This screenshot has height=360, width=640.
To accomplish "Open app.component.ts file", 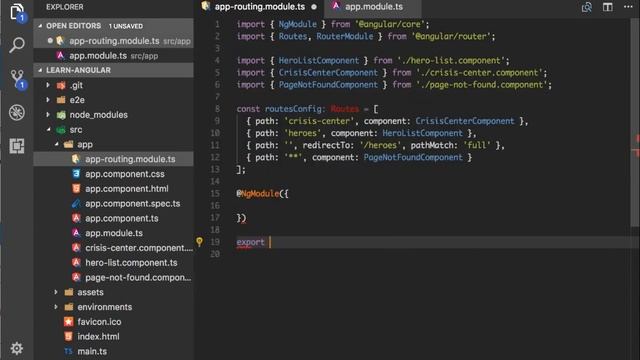I will (113, 218).
